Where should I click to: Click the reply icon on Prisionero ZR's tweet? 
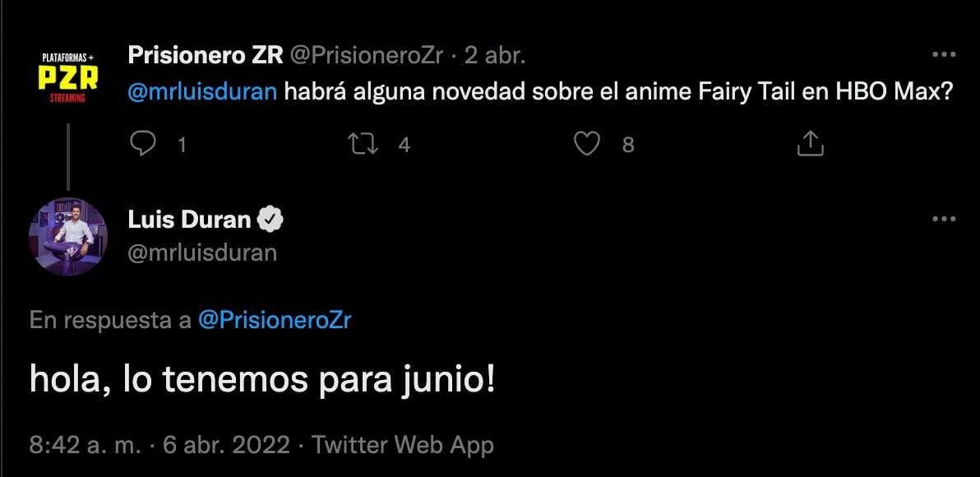(x=144, y=145)
